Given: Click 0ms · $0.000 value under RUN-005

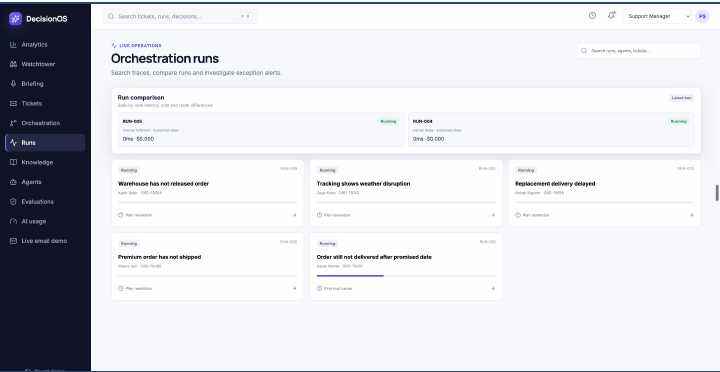Looking at the screenshot, I should (x=138, y=139).
